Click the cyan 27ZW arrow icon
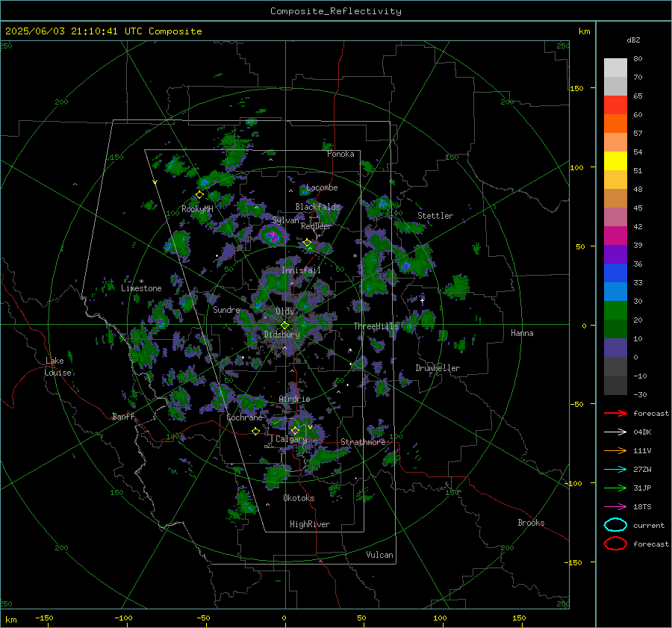The width and height of the screenshot is (672, 628). point(615,469)
